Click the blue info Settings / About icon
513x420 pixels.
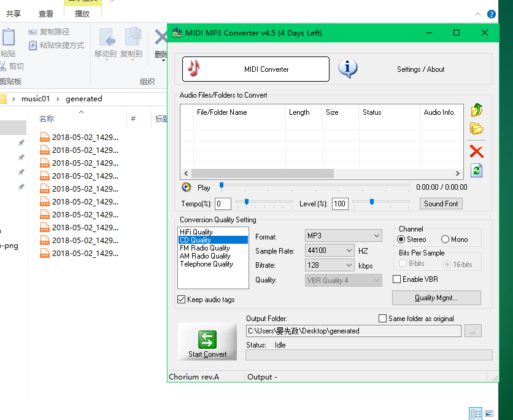pyautogui.click(x=347, y=69)
